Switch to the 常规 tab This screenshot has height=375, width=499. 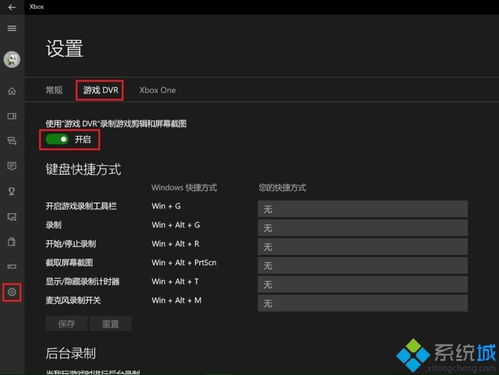pos(54,90)
